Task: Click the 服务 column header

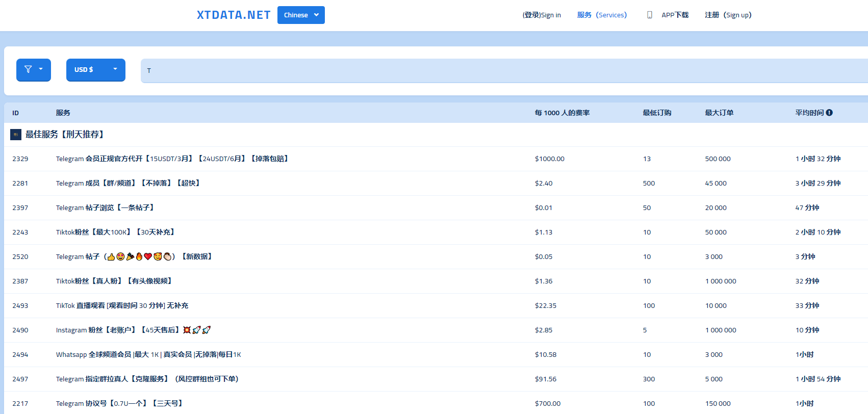Action: click(x=63, y=113)
